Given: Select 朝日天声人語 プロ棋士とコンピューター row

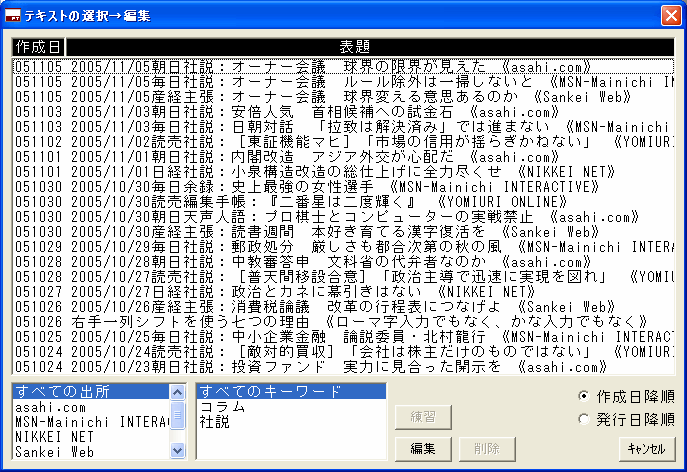Looking at the screenshot, I should 344,217.
